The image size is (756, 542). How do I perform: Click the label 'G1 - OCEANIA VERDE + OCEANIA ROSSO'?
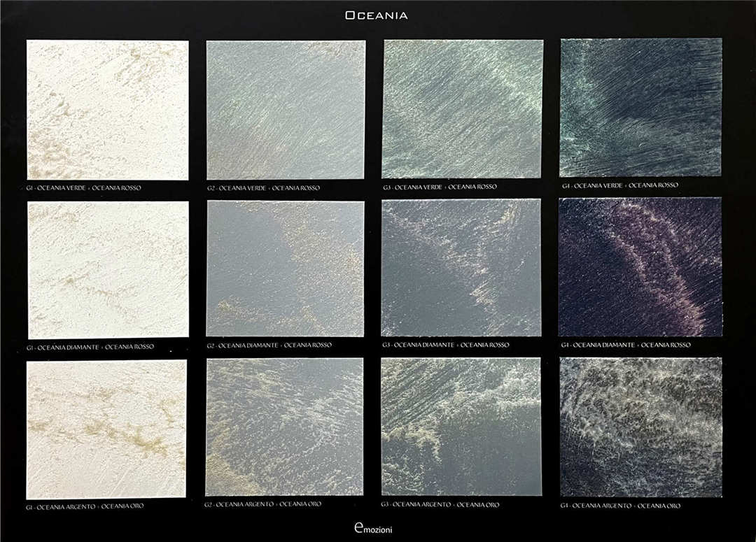[x=84, y=188]
